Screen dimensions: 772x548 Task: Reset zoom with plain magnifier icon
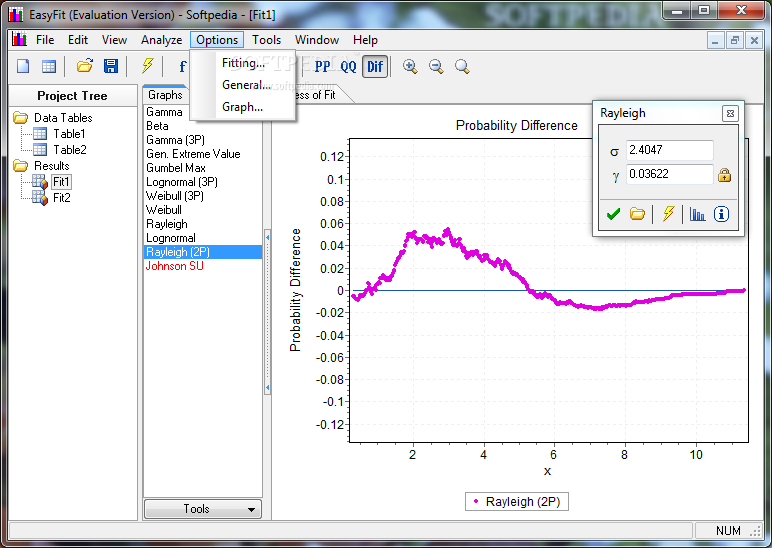pyautogui.click(x=462, y=66)
